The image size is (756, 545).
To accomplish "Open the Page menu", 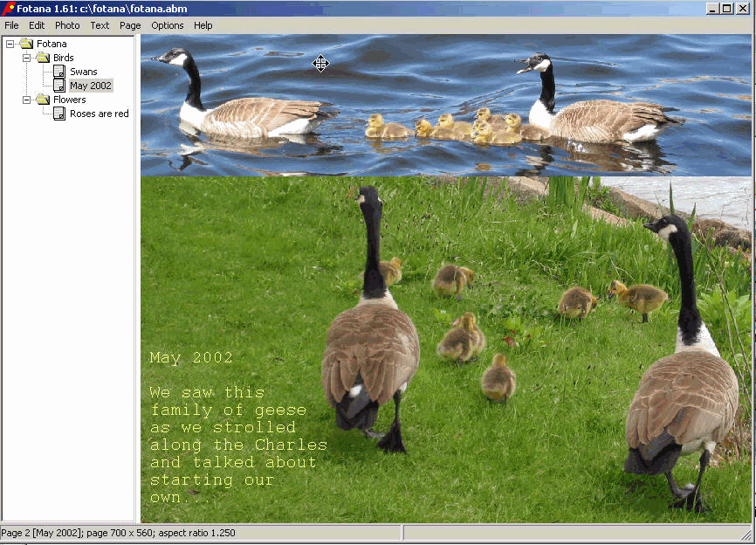I will (130, 25).
